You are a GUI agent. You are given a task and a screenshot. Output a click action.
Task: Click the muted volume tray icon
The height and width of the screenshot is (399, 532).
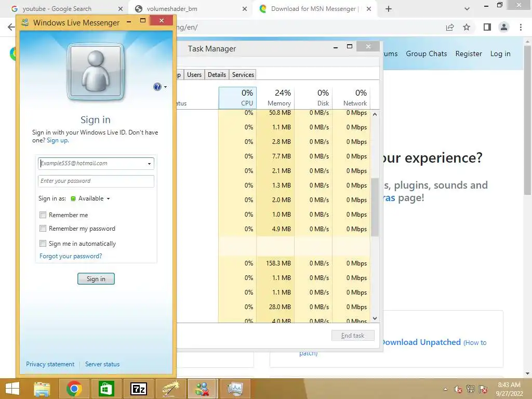(458, 389)
